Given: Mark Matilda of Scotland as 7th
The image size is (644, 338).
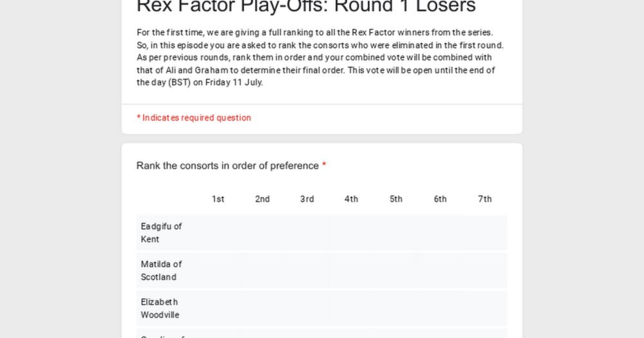Looking at the screenshot, I should pos(485,270).
